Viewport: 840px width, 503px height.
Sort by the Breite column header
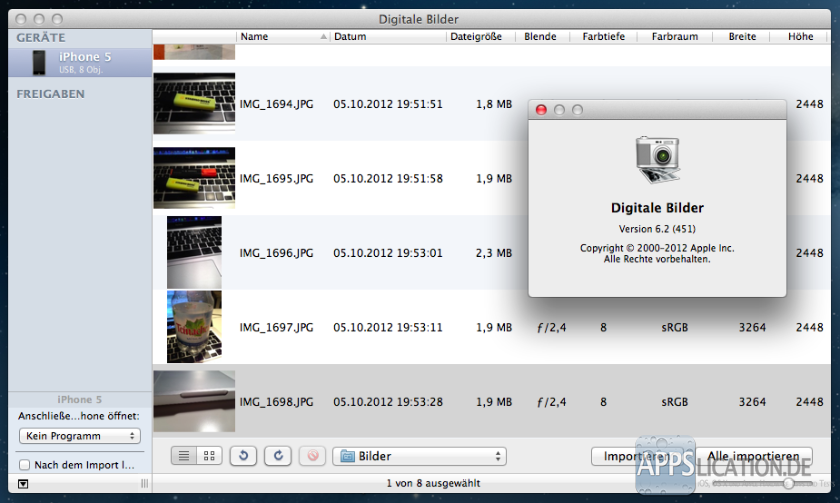[x=741, y=36]
